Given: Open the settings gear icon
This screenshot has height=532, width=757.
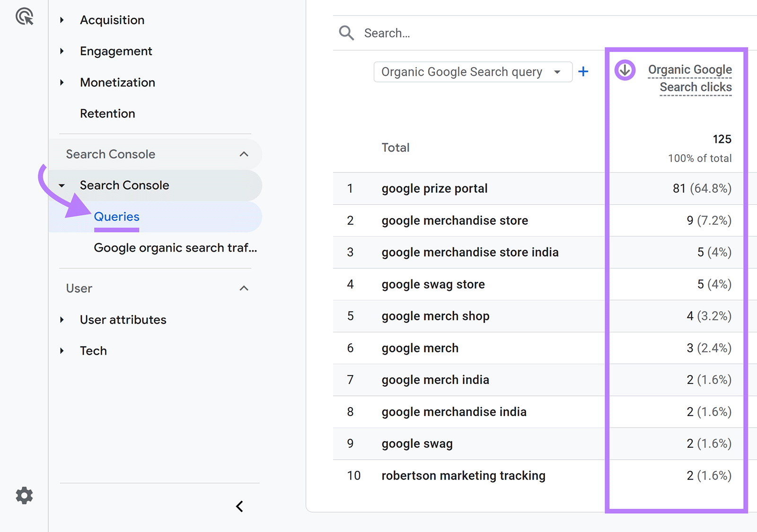Looking at the screenshot, I should tap(24, 496).
